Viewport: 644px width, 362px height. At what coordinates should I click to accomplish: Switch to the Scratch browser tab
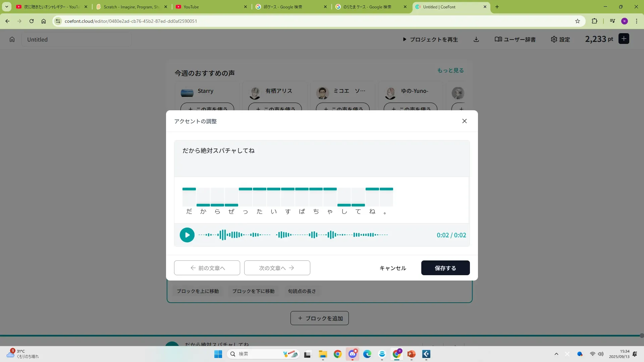pyautogui.click(x=131, y=7)
